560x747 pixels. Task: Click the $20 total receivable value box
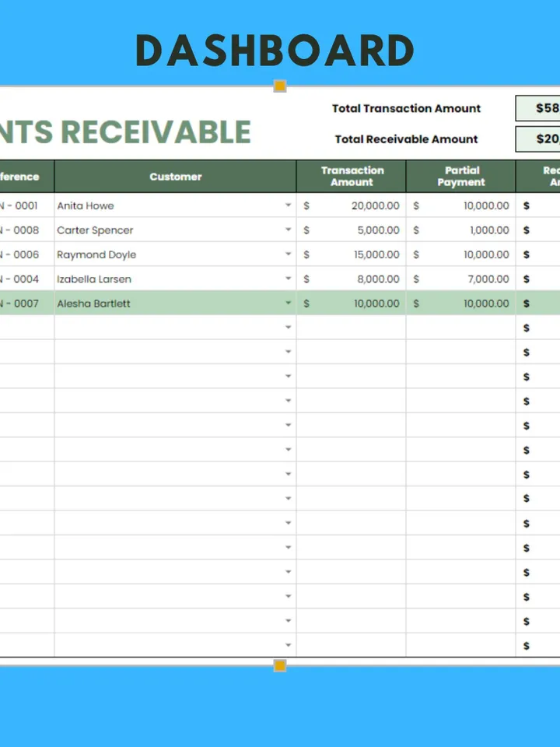(x=537, y=139)
